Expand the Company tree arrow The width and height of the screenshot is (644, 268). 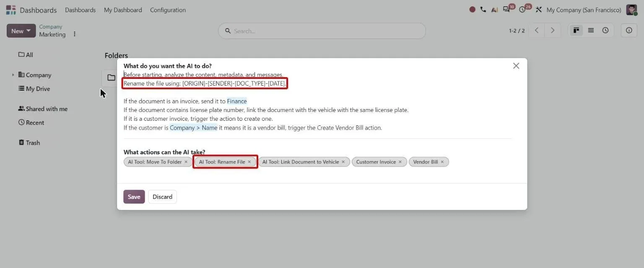click(x=13, y=75)
